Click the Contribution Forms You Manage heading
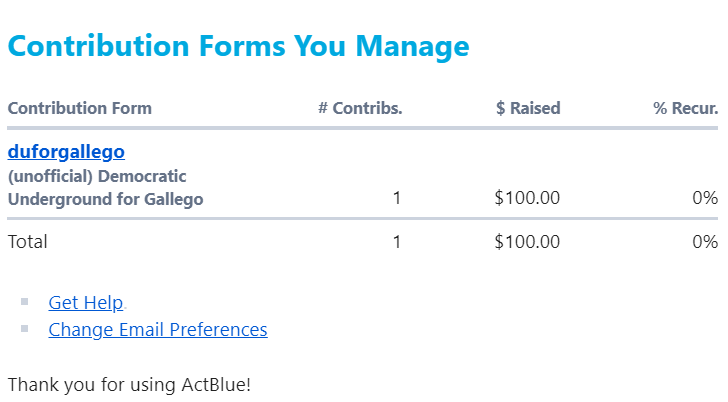Viewport: 728px width, 402px height. click(238, 46)
